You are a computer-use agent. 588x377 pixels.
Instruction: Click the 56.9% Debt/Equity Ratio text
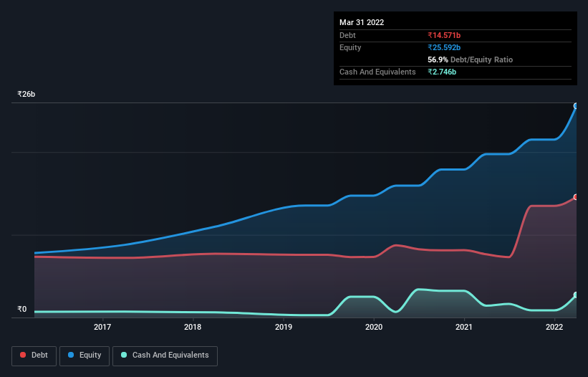click(x=471, y=59)
